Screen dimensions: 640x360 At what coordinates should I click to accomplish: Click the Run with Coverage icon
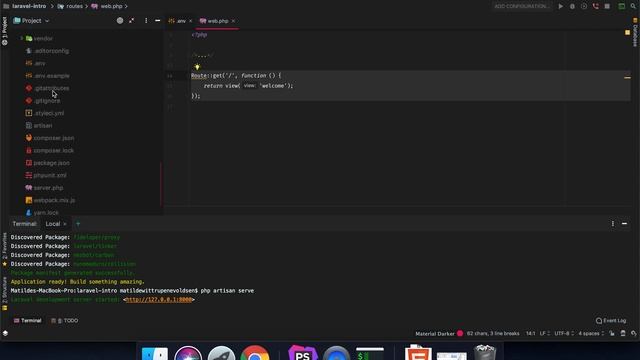[x=584, y=6]
